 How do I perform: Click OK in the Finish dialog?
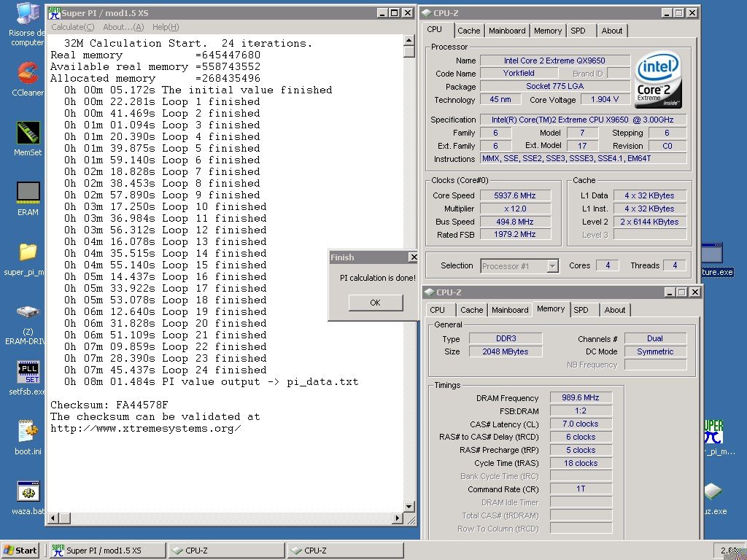point(376,303)
